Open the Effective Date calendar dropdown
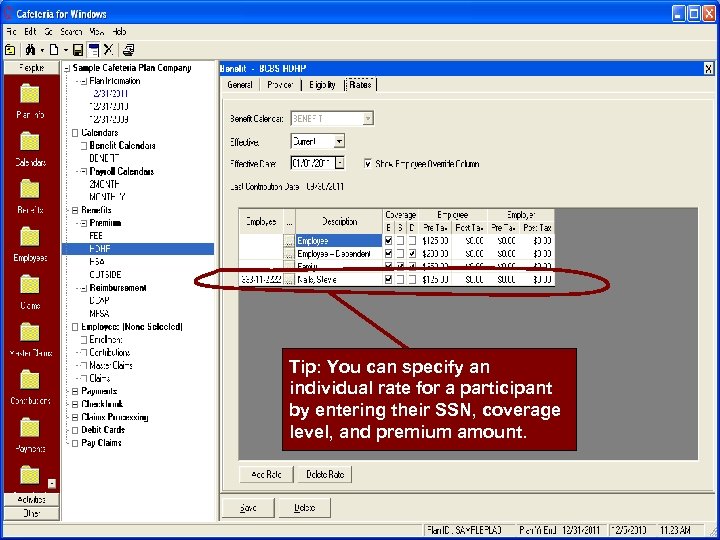 tap(340, 163)
